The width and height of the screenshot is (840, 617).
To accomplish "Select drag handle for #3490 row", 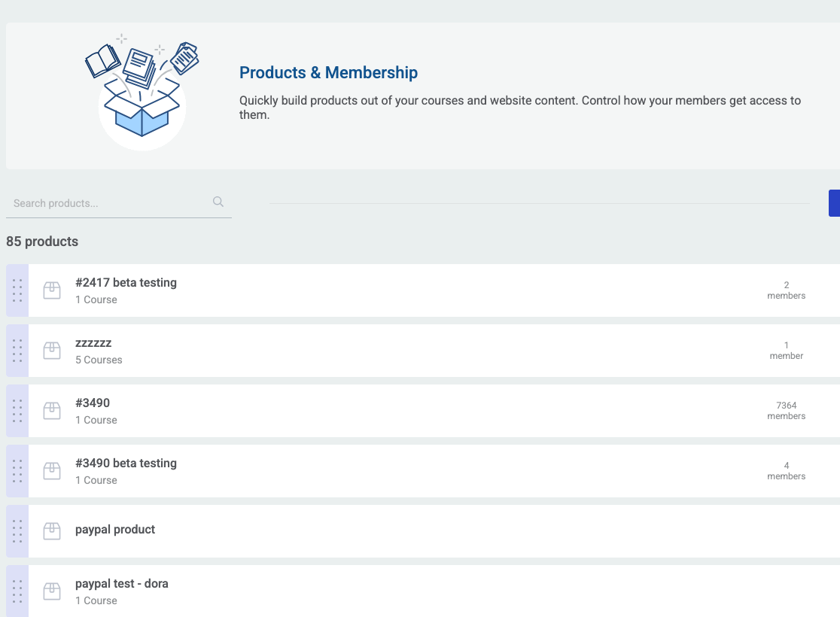I will click(x=17, y=411).
